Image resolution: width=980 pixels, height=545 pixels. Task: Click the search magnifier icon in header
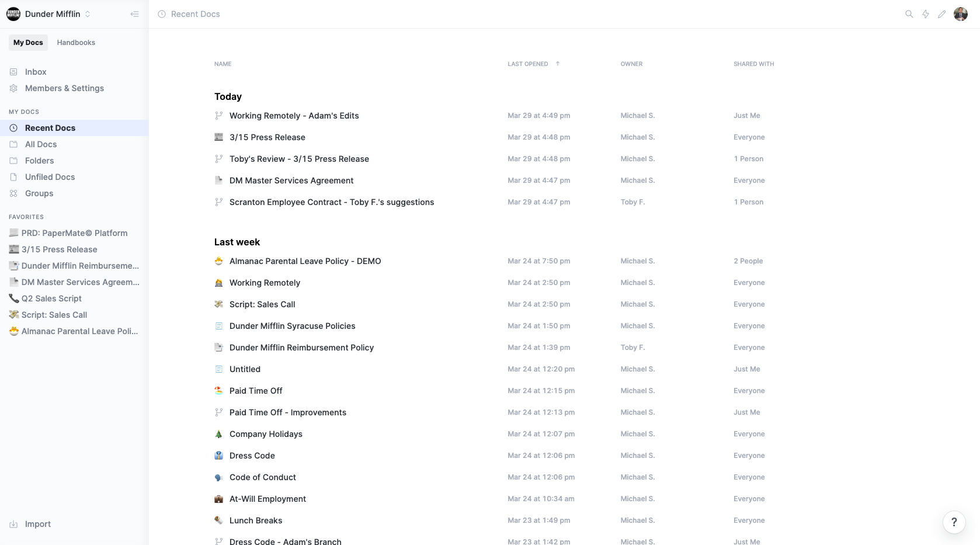909,14
